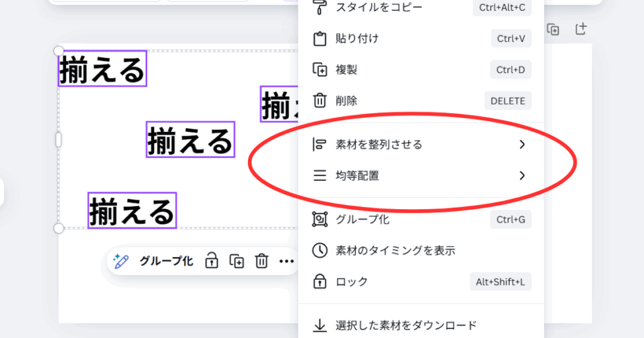Viewport: 644px width, 338px height.
Task: Expand chevron next to 均等配置
Action: tap(522, 175)
